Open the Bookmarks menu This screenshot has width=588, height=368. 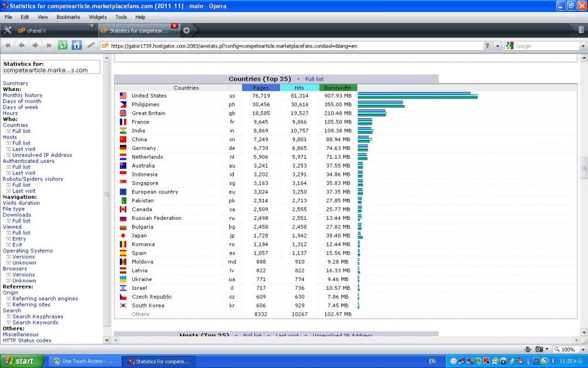tap(68, 17)
